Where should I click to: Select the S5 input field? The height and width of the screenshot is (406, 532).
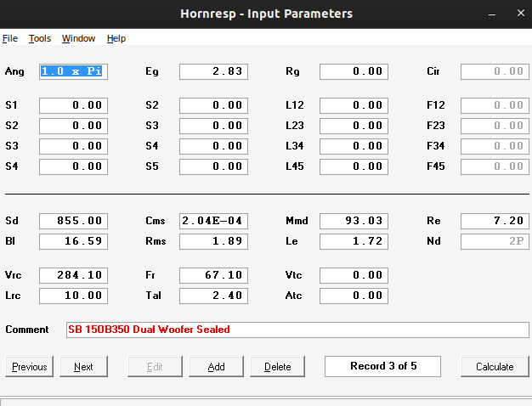tap(214, 166)
